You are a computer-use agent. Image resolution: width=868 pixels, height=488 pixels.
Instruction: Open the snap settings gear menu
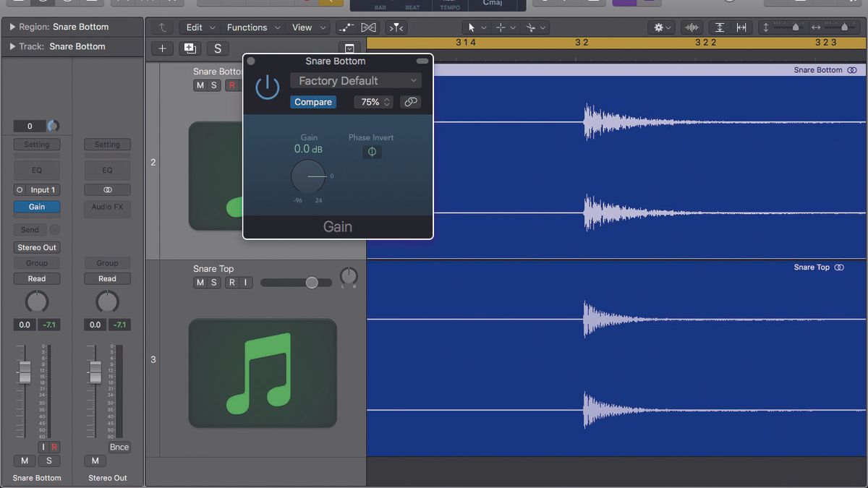pos(660,27)
